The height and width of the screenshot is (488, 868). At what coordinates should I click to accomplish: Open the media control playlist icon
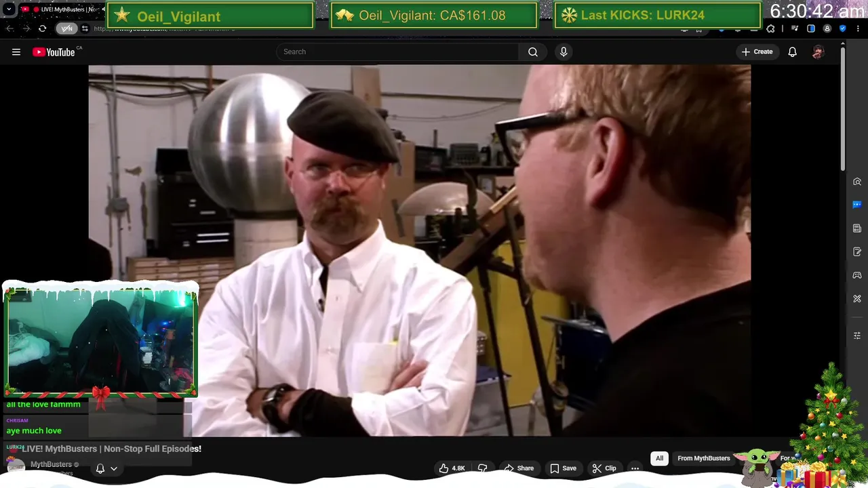pos(795,28)
